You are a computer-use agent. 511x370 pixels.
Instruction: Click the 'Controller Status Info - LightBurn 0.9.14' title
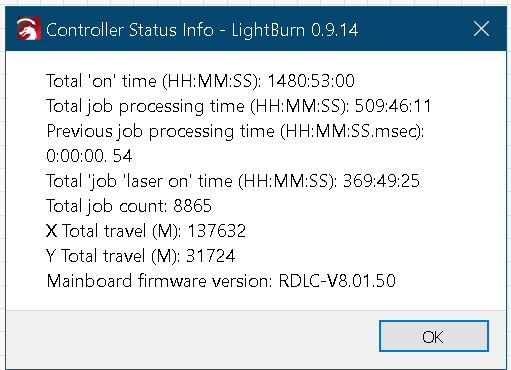[x=202, y=30]
